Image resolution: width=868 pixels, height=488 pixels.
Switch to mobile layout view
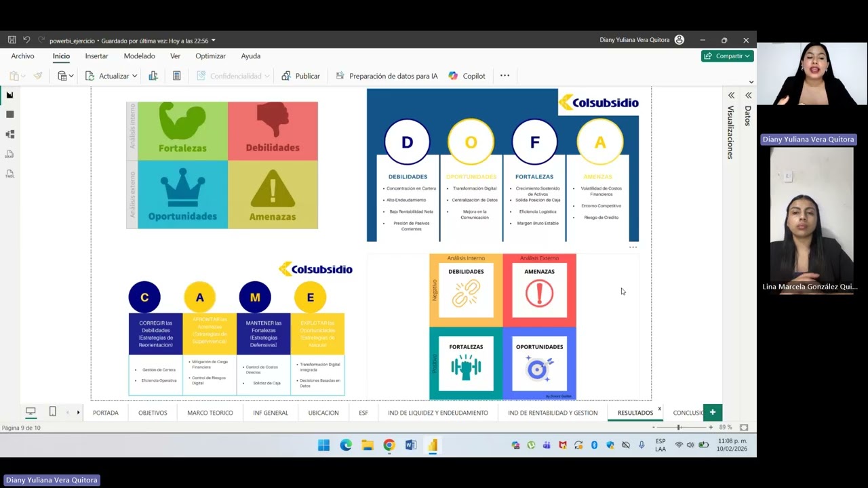coord(52,412)
